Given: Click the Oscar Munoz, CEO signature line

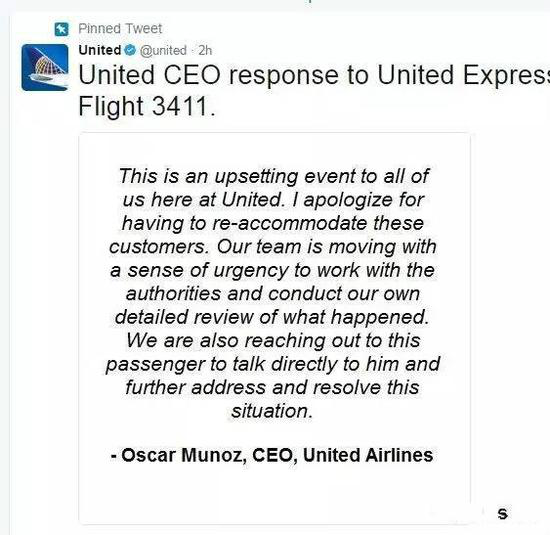Looking at the screenshot, I should pos(272,455).
